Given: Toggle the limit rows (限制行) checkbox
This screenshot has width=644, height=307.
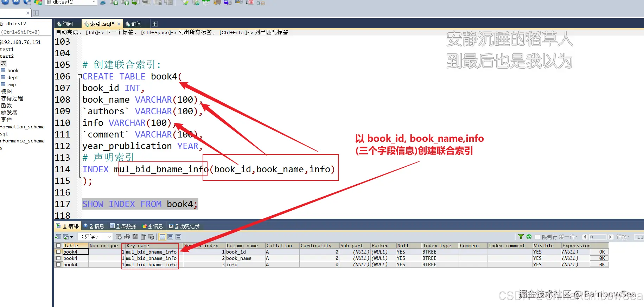Looking at the screenshot, I should [537, 237].
